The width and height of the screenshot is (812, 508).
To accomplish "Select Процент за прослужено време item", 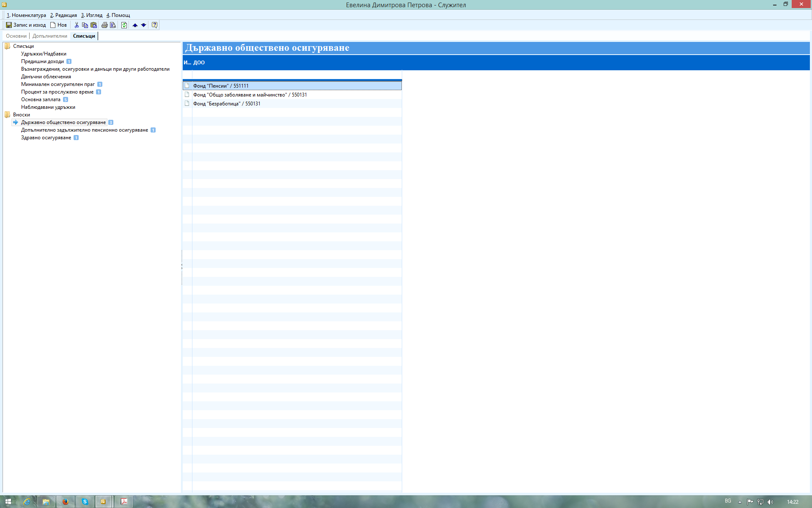I will point(57,92).
